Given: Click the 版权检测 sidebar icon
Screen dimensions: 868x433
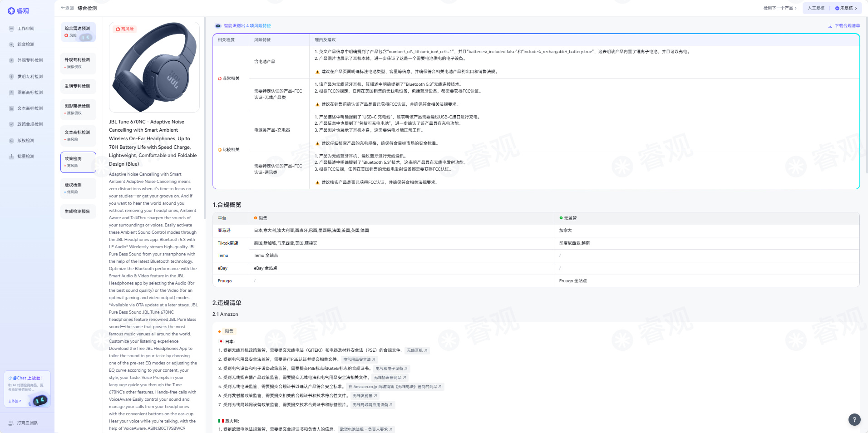Looking at the screenshot, I should (x=12, y=141).
